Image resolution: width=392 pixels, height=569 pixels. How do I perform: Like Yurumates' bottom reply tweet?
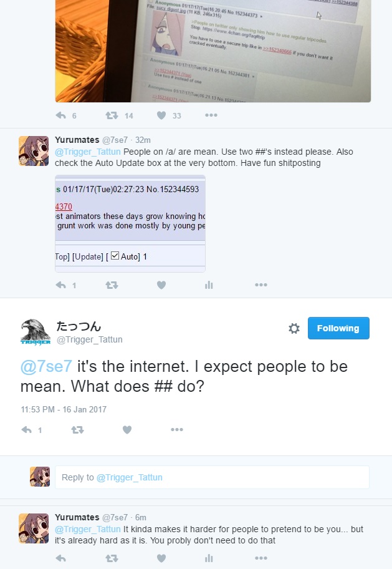tap(161, 558)
